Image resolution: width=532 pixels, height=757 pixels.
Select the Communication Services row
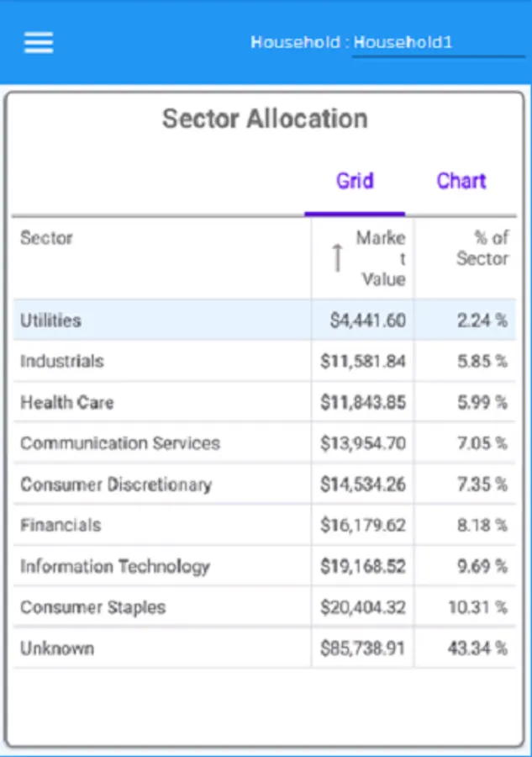tap(120, 443)
